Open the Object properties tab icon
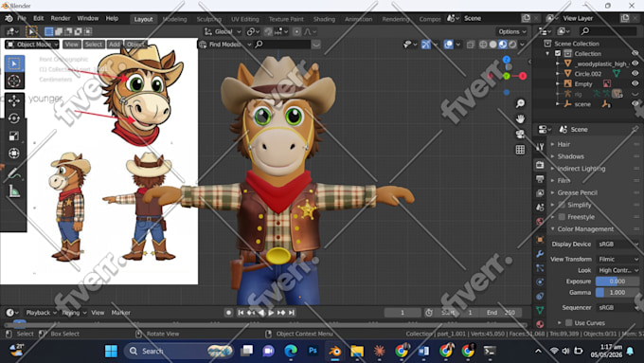The height and width of the screenshot is (363, 644). 540,240
